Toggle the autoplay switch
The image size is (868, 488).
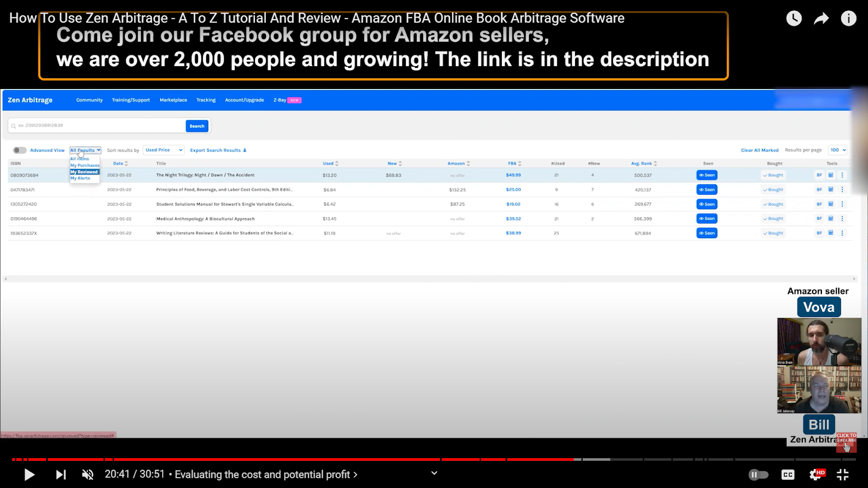coord(758,474)
